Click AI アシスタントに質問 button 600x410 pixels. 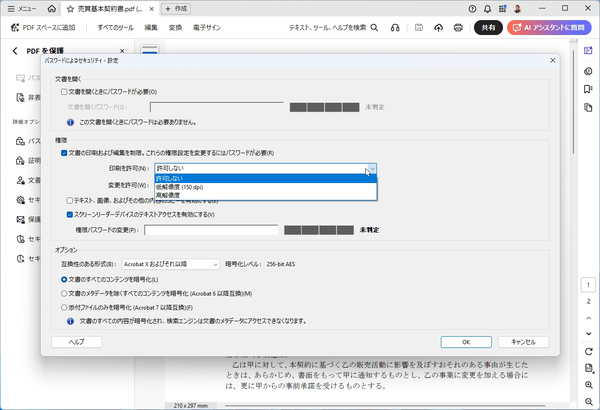tap(549, 28)
